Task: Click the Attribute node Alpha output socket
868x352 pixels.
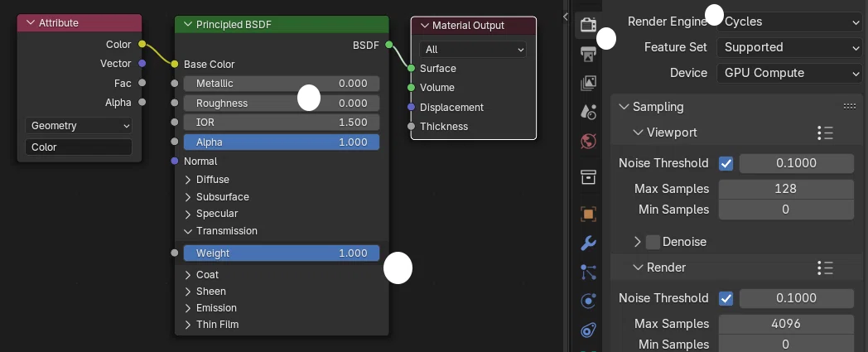Action: (x=142, y=103)
